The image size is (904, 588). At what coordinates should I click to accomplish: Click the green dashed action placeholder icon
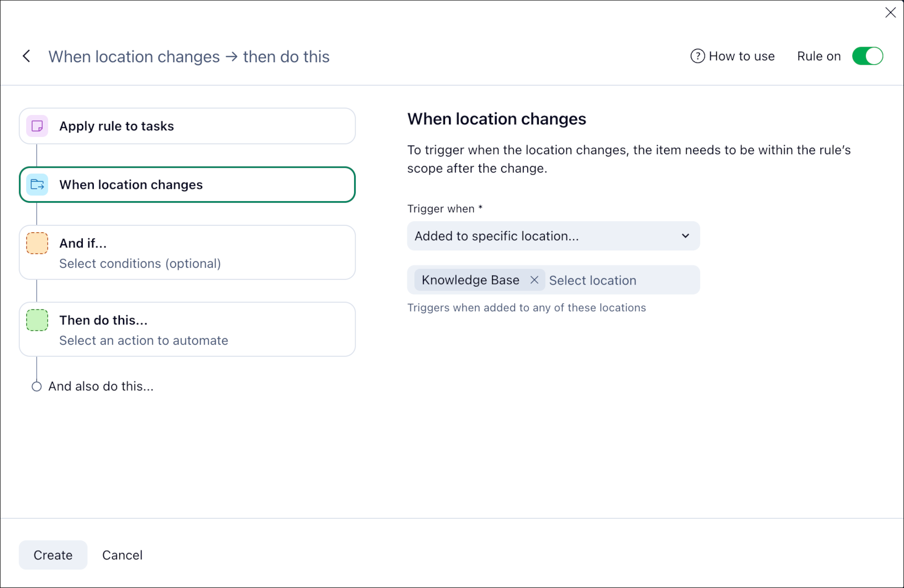coord(37,320)
